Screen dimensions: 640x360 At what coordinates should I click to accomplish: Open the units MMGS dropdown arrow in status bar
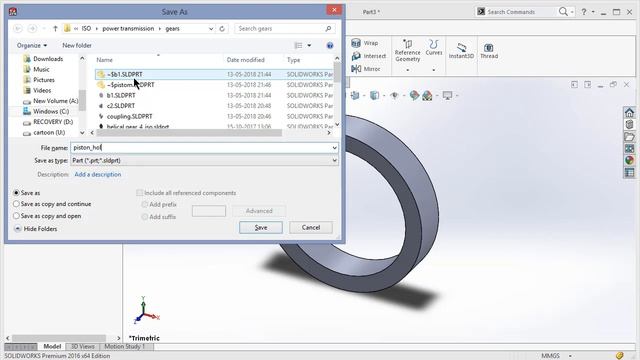tap(570, 356)
